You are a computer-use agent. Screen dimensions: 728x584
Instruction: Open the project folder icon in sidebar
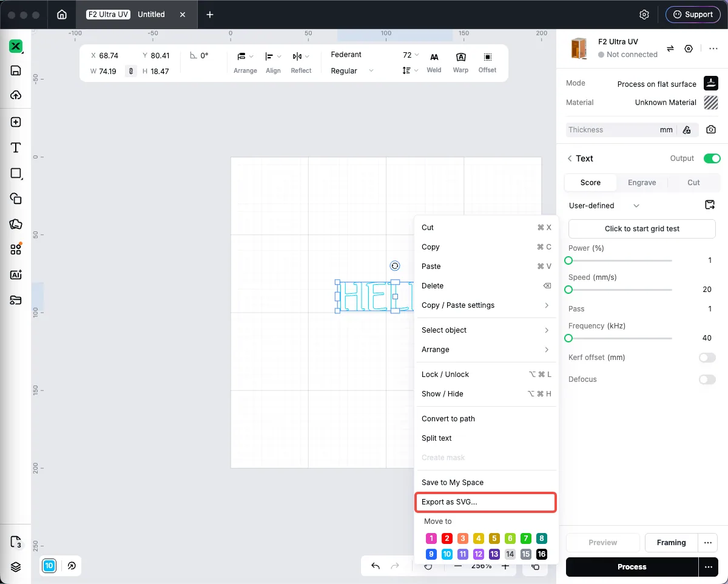tap(16, 300)
